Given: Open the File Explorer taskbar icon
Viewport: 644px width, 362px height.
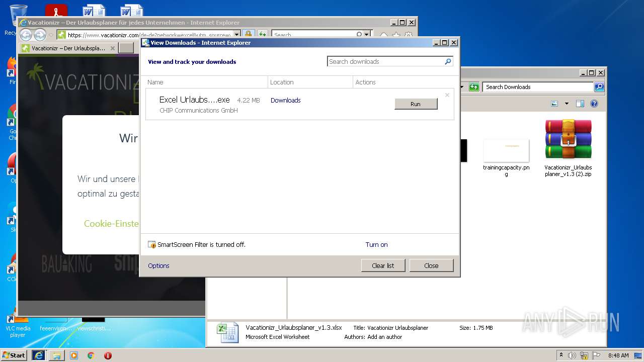Looking at the screenshot, I should [57, 355].
